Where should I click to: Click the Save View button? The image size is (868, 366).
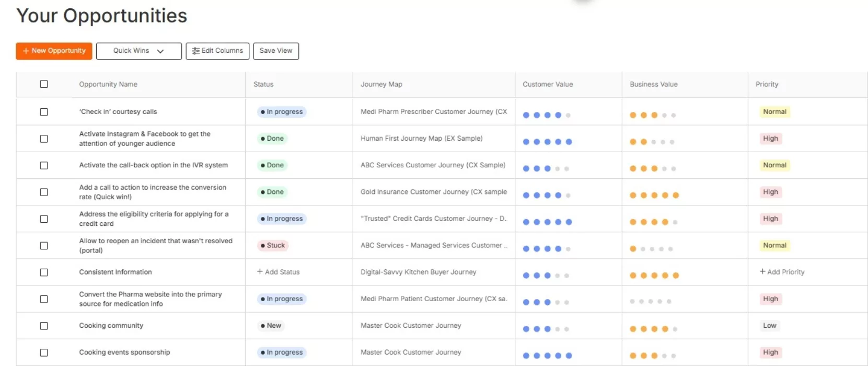[276, 51]
